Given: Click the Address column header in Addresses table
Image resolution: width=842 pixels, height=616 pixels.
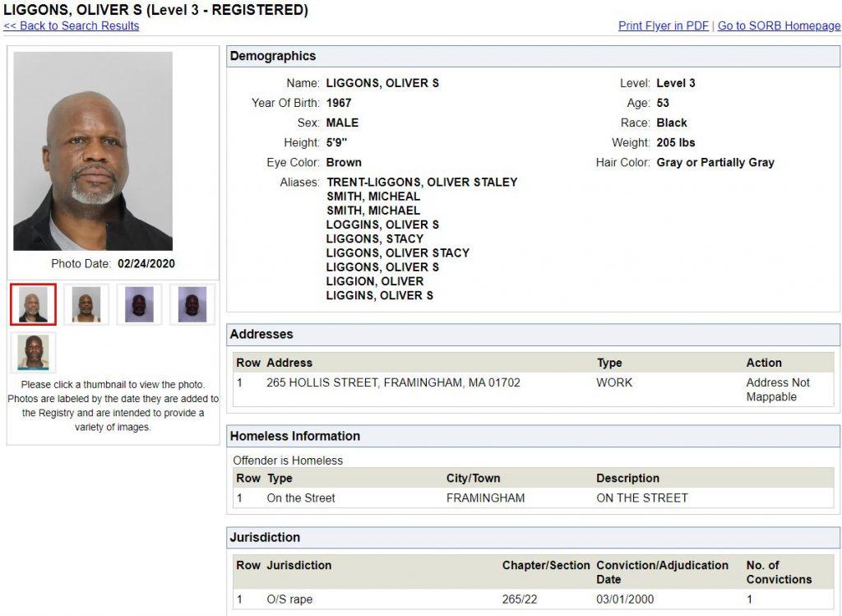Looking at the screenshot, I should click(x=289, y=363).
